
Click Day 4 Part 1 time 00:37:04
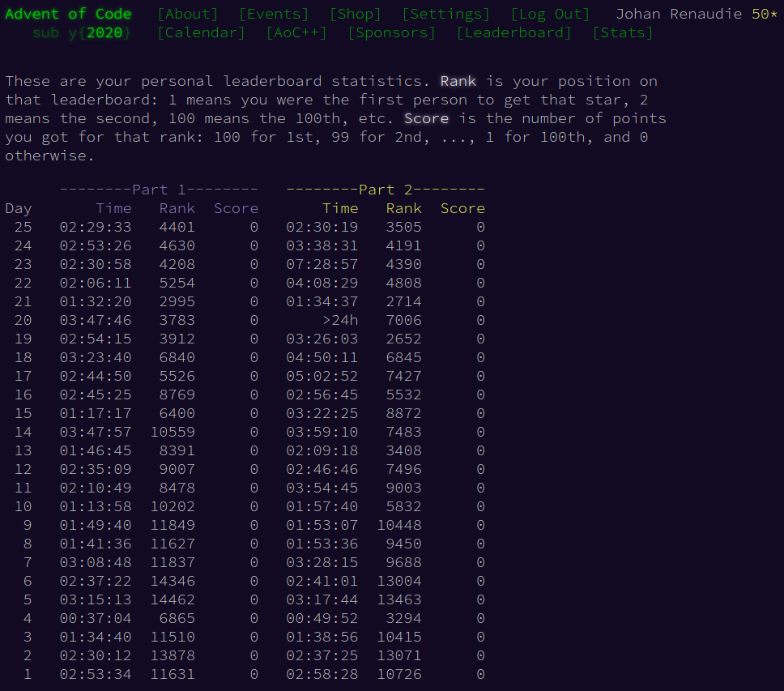(x=96, y=618)
